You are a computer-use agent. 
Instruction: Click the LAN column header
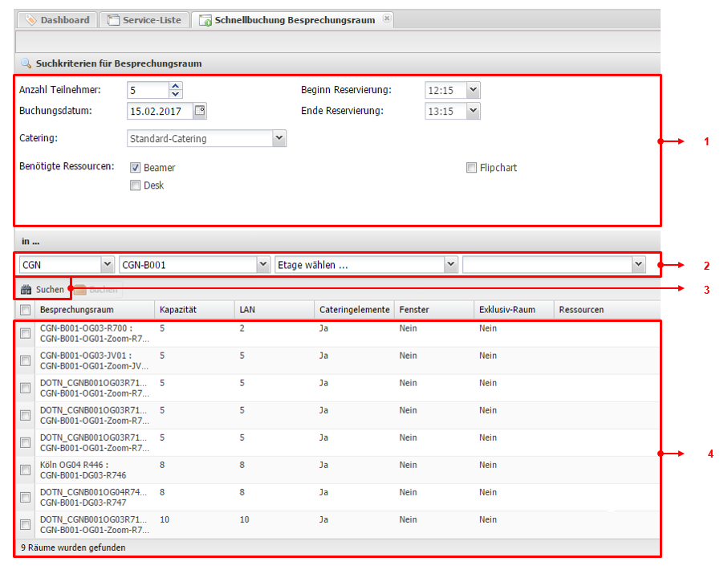click(x=275, y=310)
